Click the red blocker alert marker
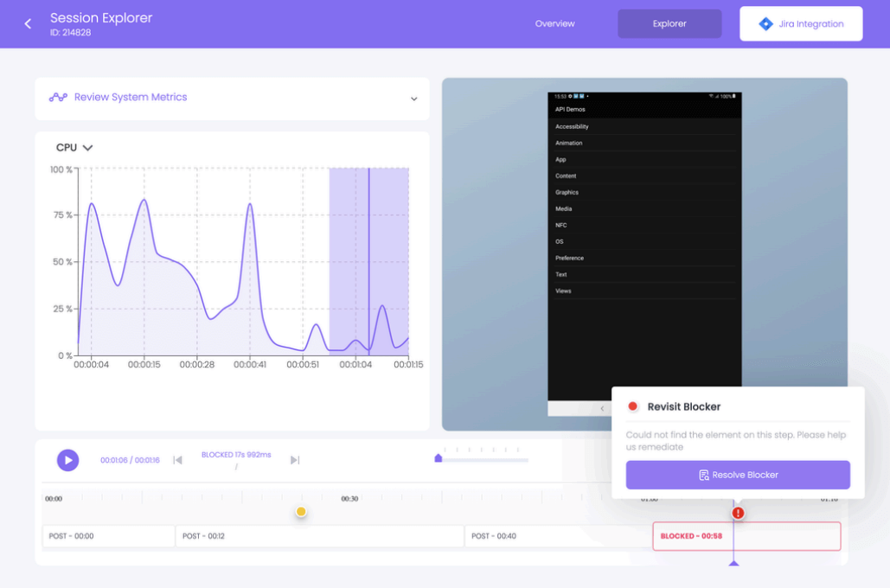Screen dimensions: 890x588 point(738,513)
